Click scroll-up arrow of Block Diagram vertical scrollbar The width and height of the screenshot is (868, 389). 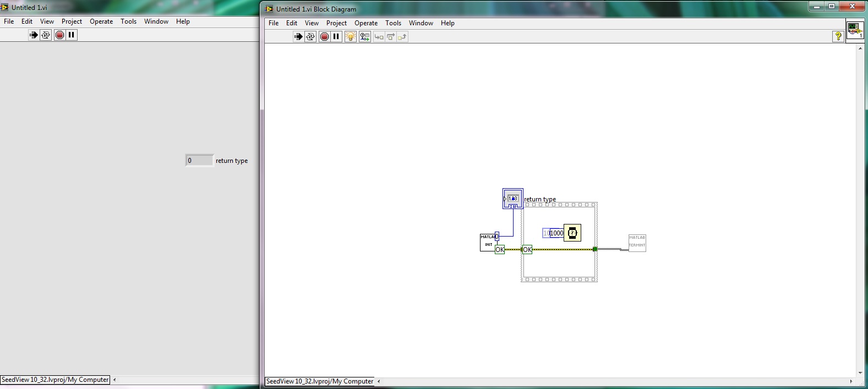861,48
